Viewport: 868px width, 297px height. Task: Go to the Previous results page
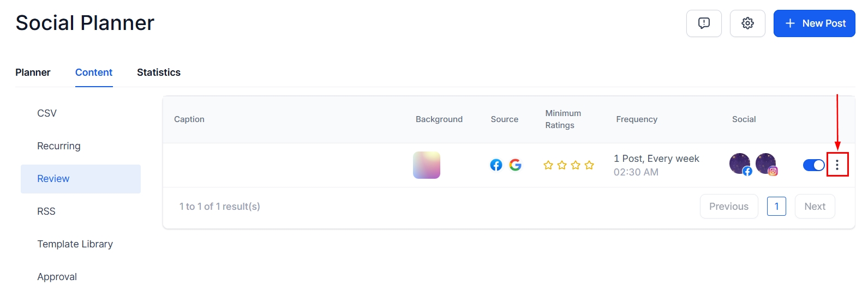(728, 207)
